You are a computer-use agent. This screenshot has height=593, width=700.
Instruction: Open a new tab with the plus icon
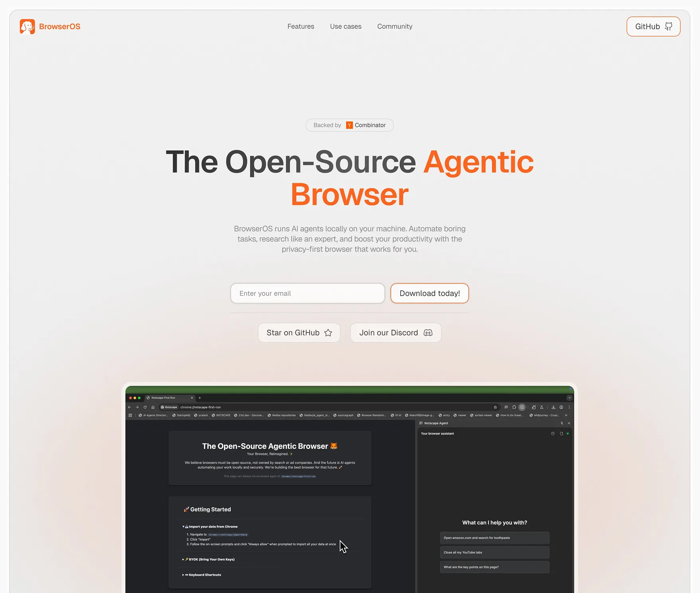point(200,398)
